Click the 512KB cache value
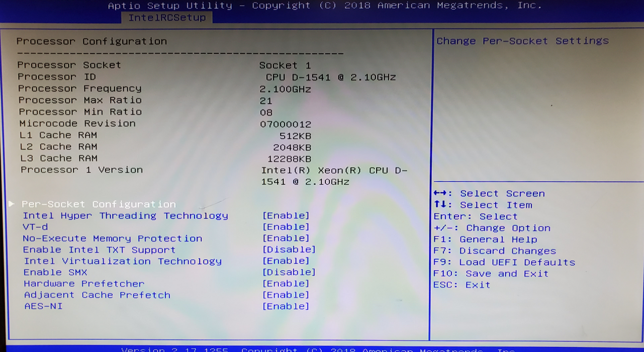Image resolution: width=644 pixels, height=352 pixels. pyautogui.click(x=295, y=136)
